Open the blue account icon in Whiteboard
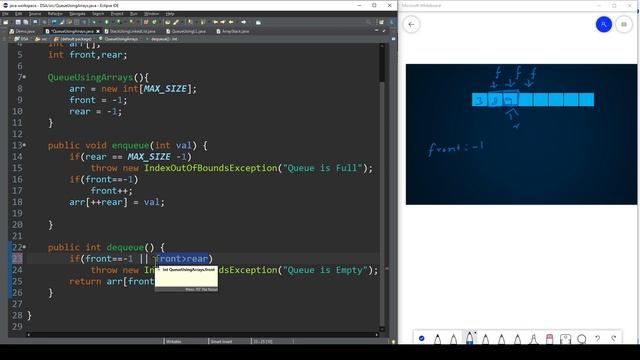The image size is (640, 360). point(604,24)
